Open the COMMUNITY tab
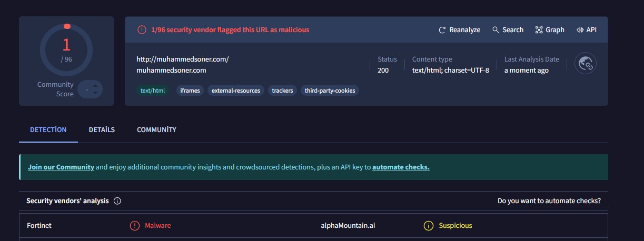 click(x=156, y=129)
